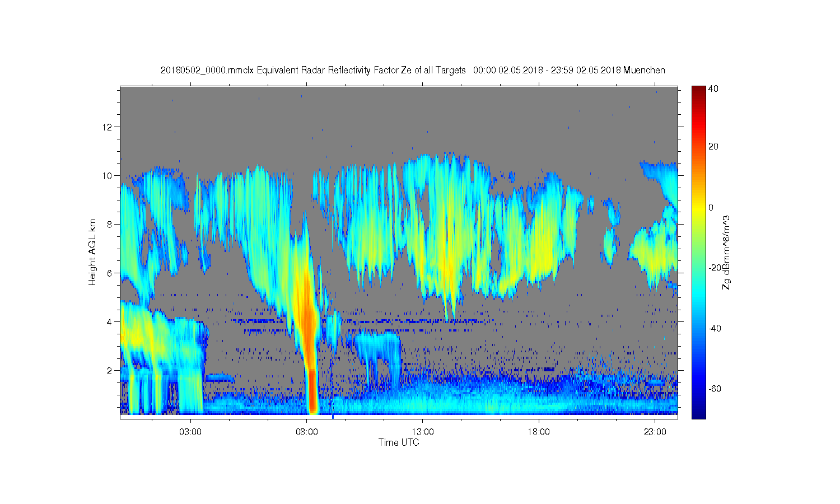Screen dimensions: 840x504
Task: Click the colorbar label '0'
Action: click(711, 207)
